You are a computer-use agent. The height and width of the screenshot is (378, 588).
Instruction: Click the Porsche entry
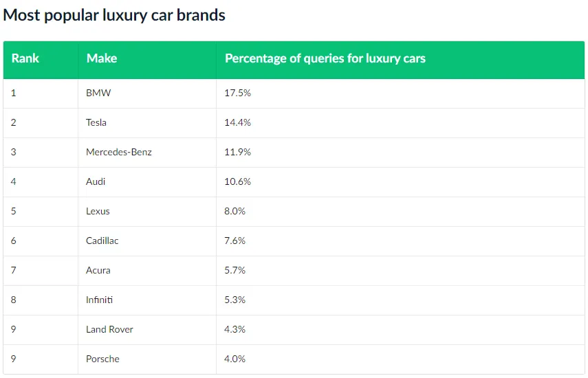click(102, 359)
